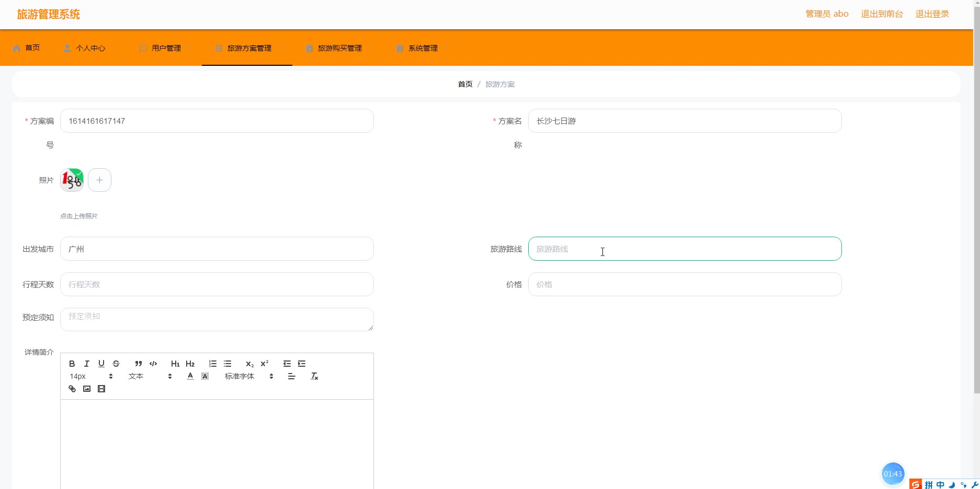
Task: Open the text color picker
Action: [190, 376]
